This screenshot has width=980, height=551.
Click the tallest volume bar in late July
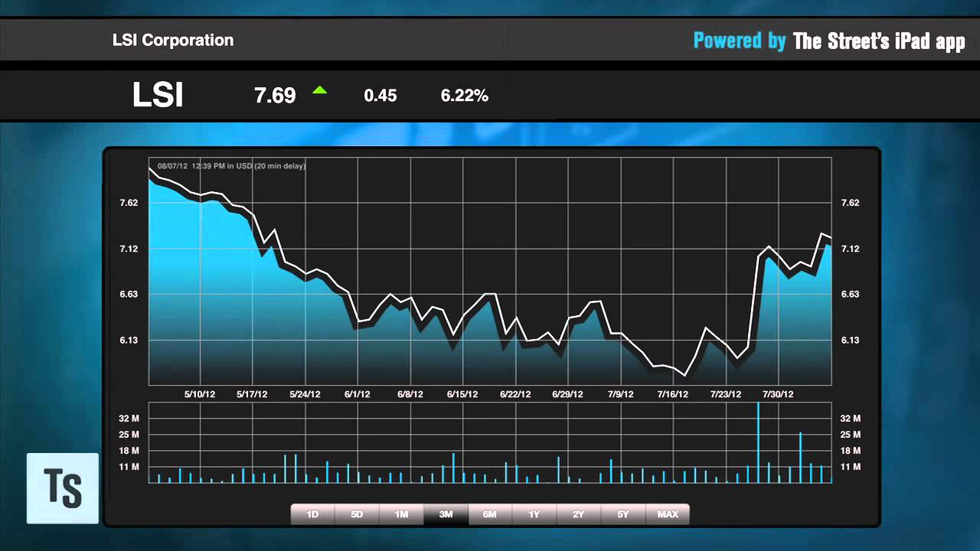coord(758,442)
